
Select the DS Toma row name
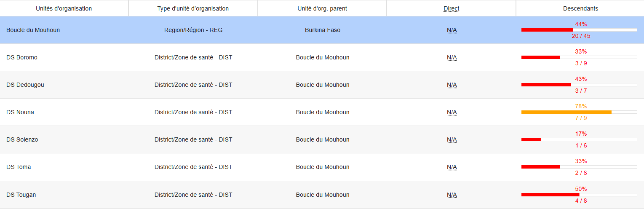tap(19, 167)
